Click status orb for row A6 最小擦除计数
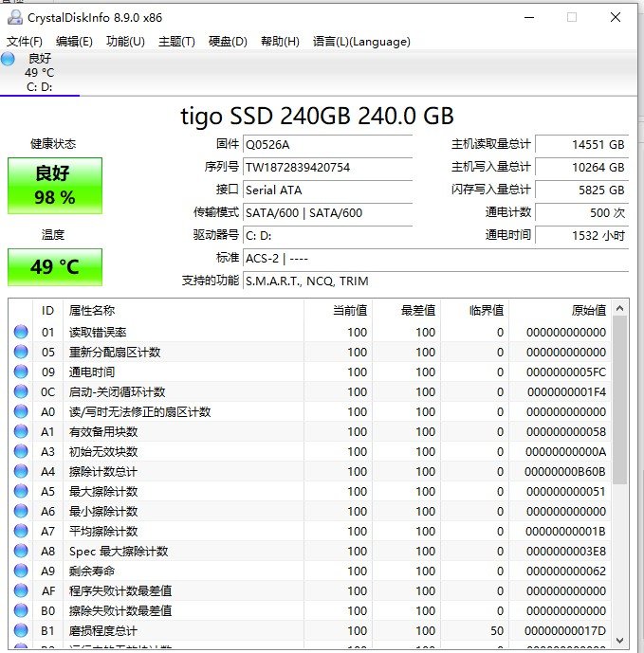644x653 pixels. coord(21,511)
